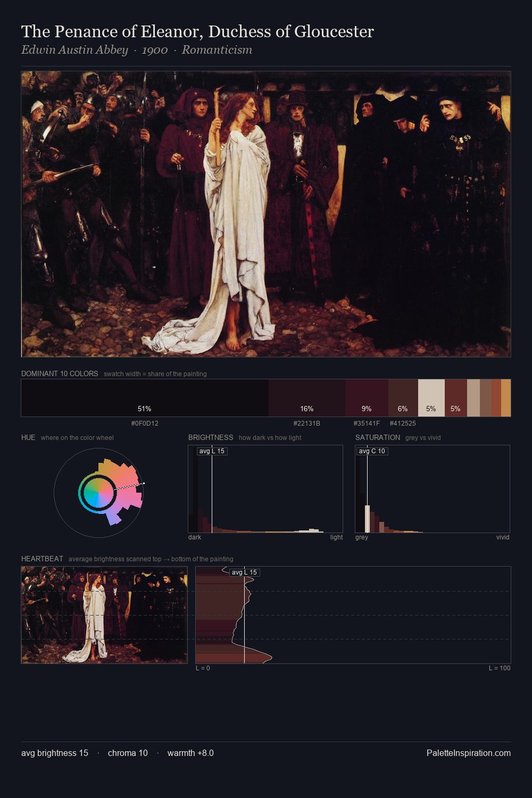
Task: Click the 'avg brightness 15' footer stat
Action: pyautogui.click(x=55, y=753)
